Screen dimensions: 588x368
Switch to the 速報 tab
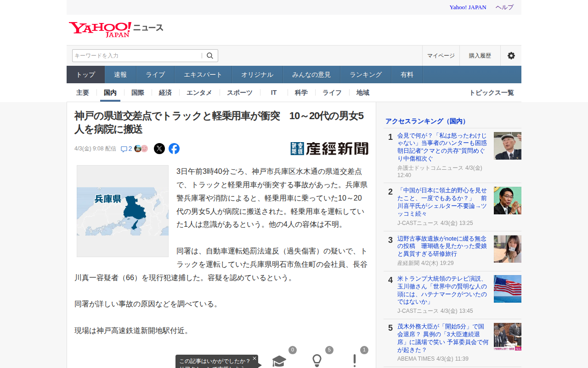[x=120, y=75]
